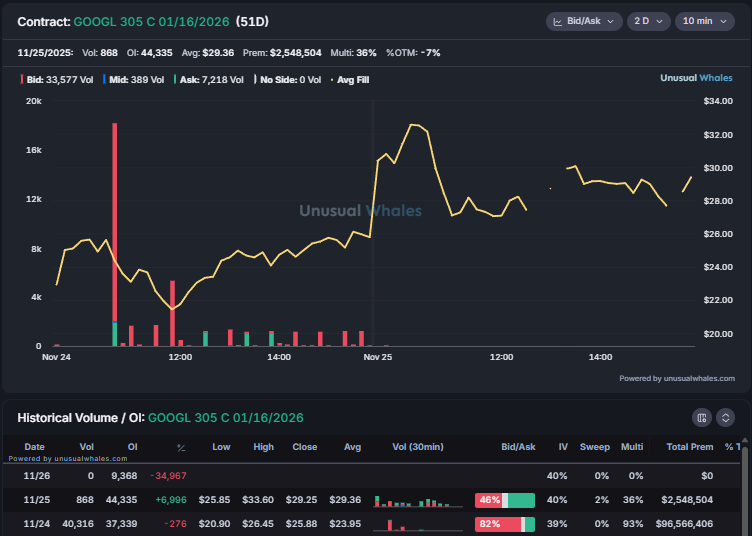Toggle the Avg Fill legend series
The width and height of the screenshot is (752, 536).
coord(350,80)
